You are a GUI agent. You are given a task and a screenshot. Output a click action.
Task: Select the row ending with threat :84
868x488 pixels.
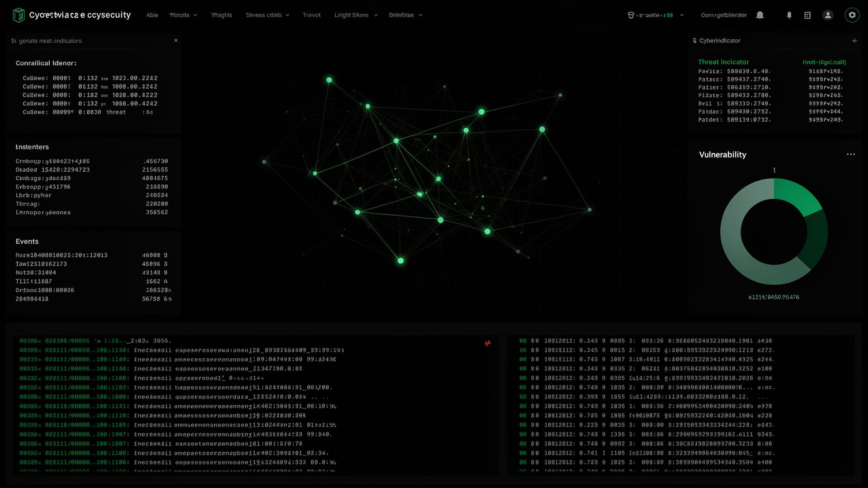point(88,112)
